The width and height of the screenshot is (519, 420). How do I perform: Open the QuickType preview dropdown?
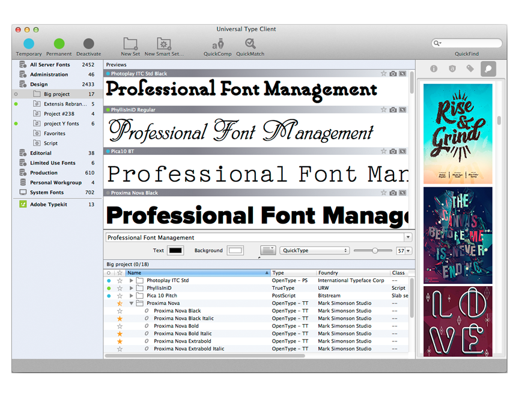314,251
